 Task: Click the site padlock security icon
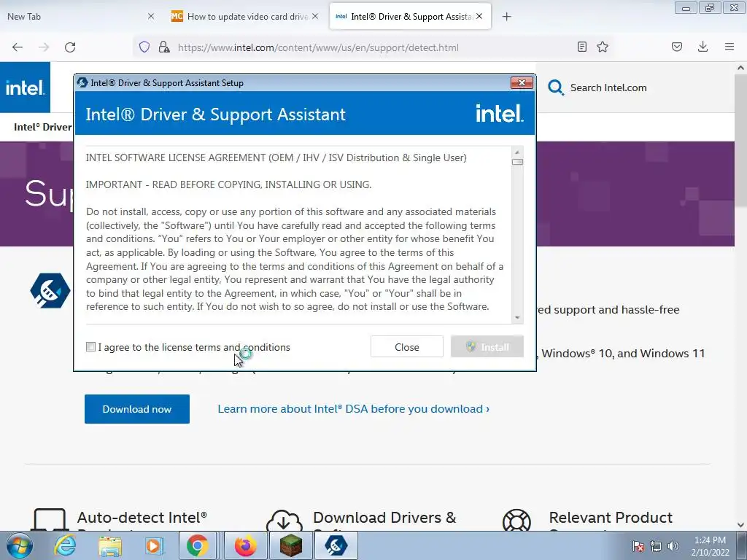(164, 47)
